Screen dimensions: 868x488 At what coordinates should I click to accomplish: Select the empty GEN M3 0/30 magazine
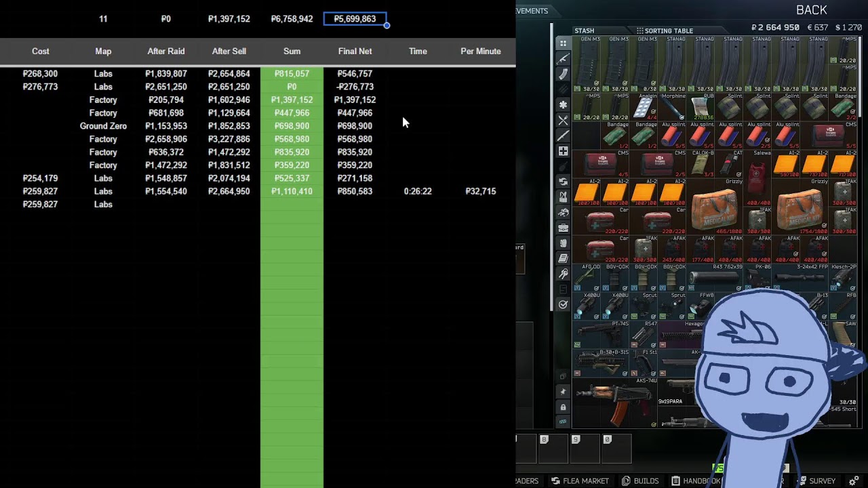point(644,64)
